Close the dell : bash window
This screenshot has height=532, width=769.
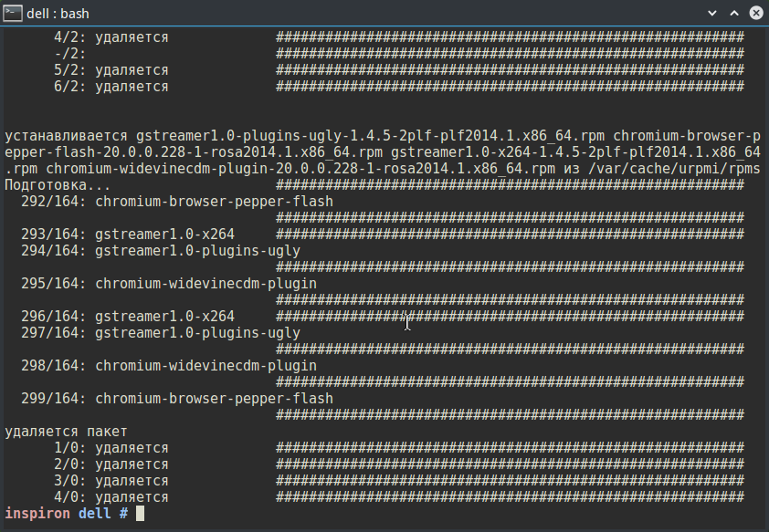coord(756,13)
